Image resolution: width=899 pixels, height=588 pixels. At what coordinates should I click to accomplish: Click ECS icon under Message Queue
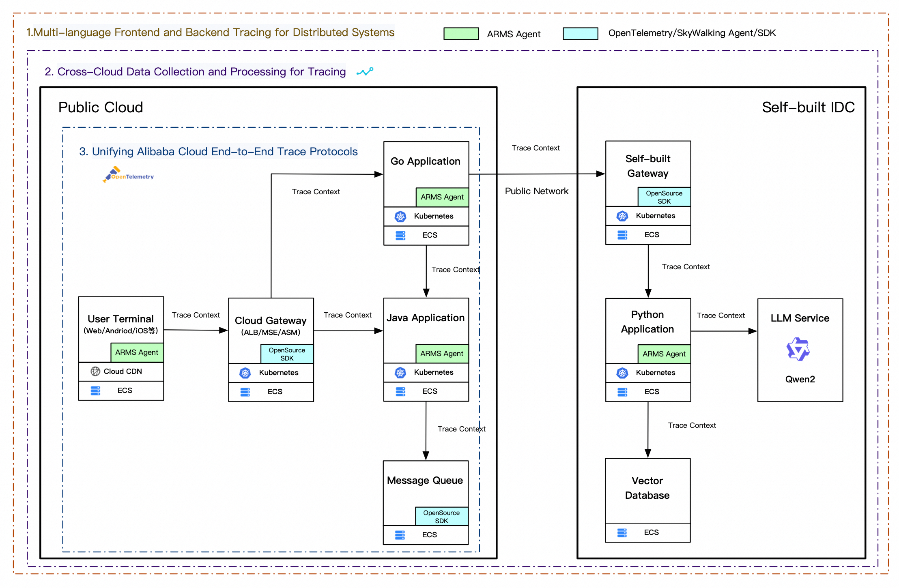coord(400,535)
